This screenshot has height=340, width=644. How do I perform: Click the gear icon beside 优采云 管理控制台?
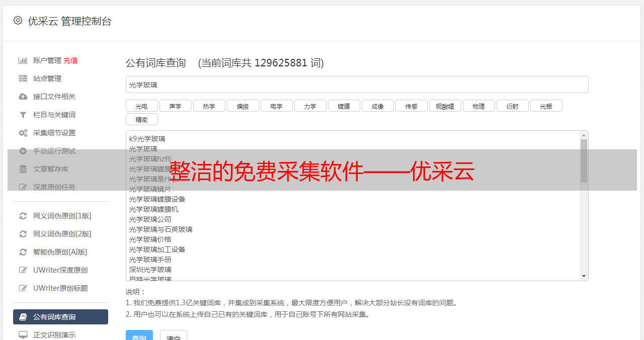coord(18,21)
